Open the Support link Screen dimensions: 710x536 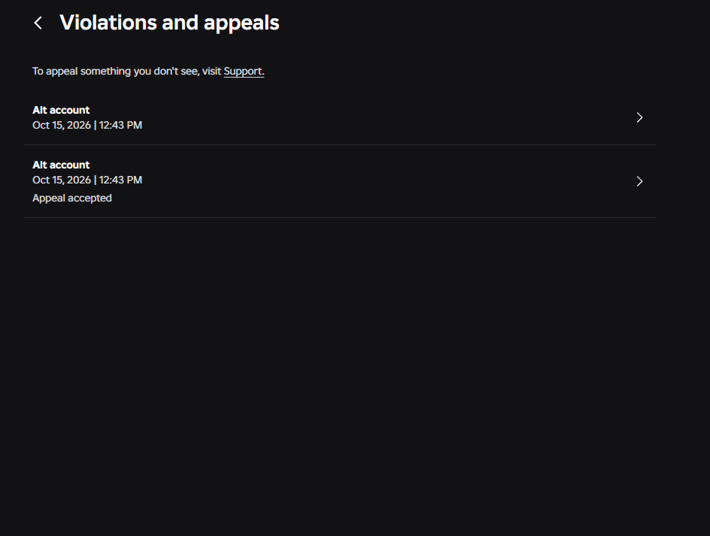click(244, 72)
